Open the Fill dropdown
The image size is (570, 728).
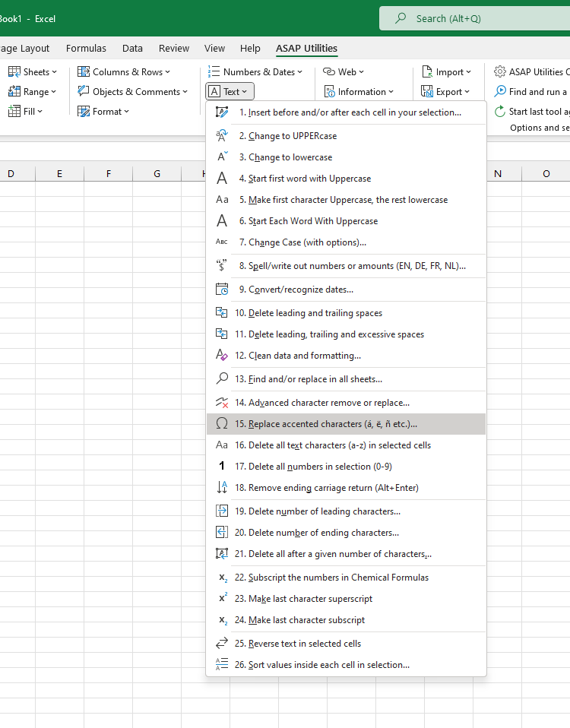26,112
